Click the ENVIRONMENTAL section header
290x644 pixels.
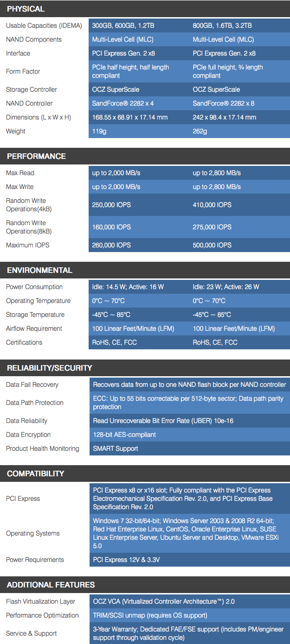click(39, 270)
